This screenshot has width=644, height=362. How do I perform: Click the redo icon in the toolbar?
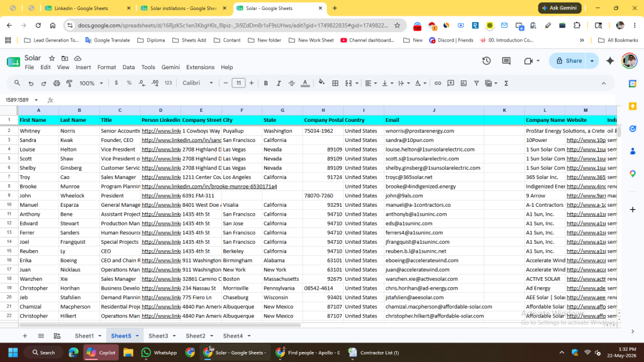(x=43, y=84)
